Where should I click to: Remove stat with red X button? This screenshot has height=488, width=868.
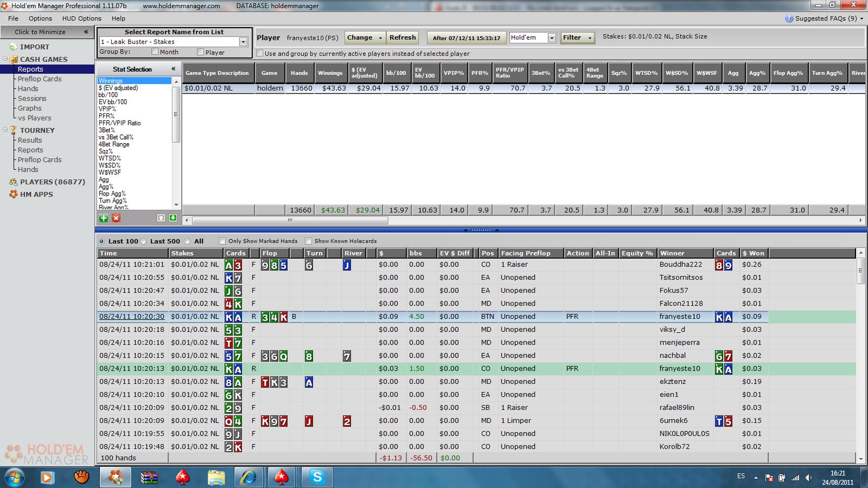[x=116, y=218]
